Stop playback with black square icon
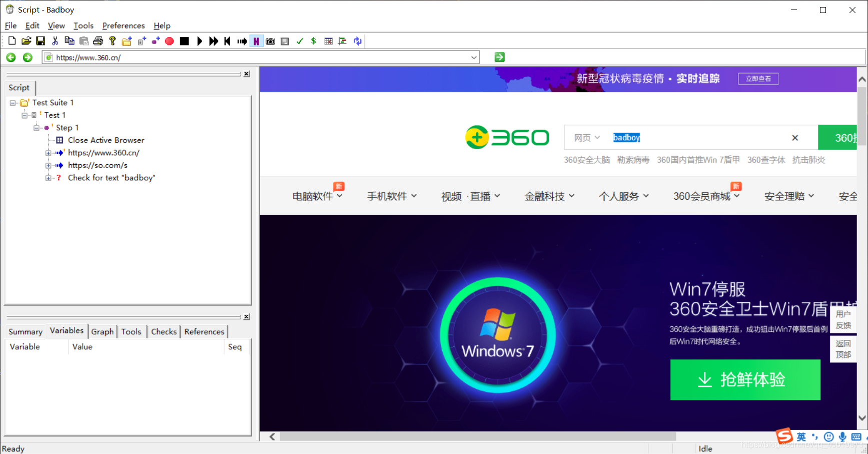This screenshot has width=868, height=454. [x=184, y=41]
